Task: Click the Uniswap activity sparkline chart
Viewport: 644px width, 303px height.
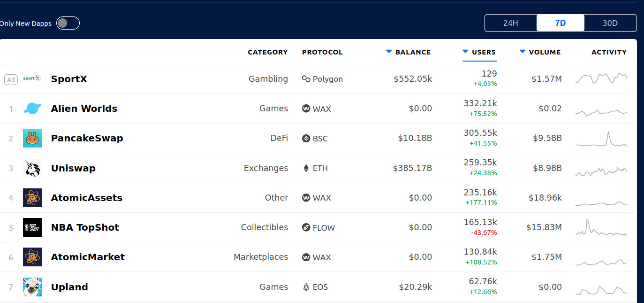Action: point(601,171)
